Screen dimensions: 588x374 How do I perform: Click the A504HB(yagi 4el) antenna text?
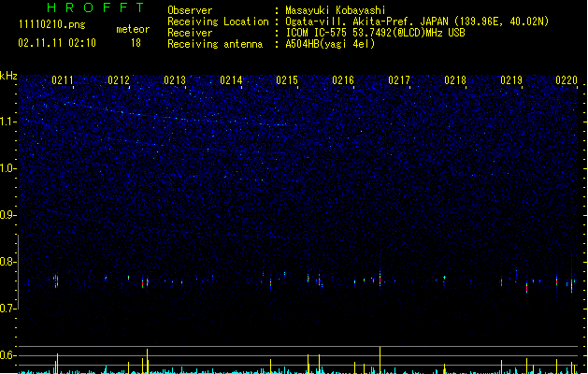[330, 44]
